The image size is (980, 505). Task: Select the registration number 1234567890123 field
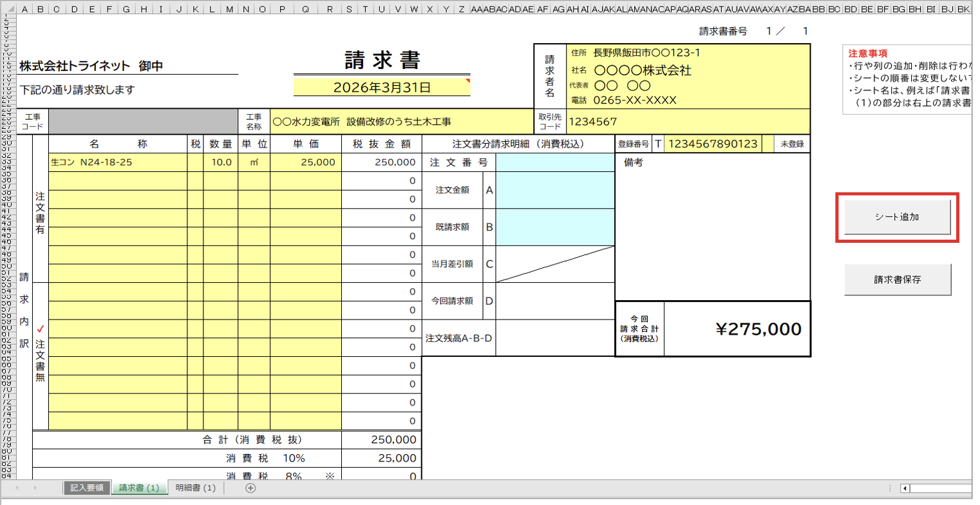(713, 144)
